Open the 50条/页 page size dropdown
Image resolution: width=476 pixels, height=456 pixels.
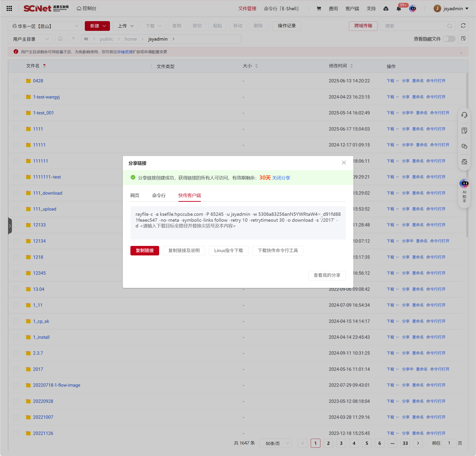[275, 443]
